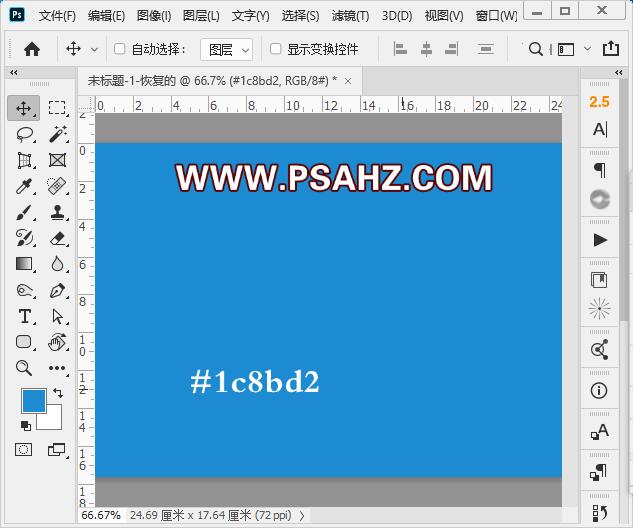
Task: Click the share image icon
Action: (611, 48)
